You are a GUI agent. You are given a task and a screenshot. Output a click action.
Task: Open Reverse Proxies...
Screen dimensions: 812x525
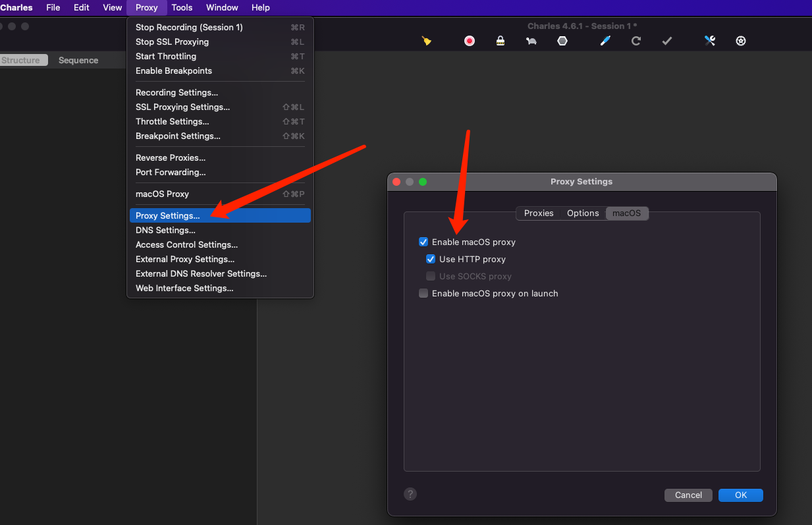point(220,157)
